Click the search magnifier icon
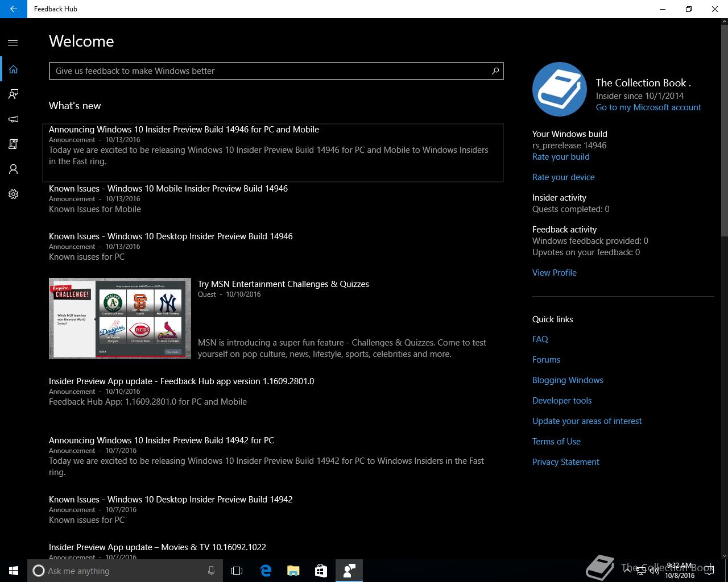The height and width of the screenshot is (582, 728). click(495, 71)
